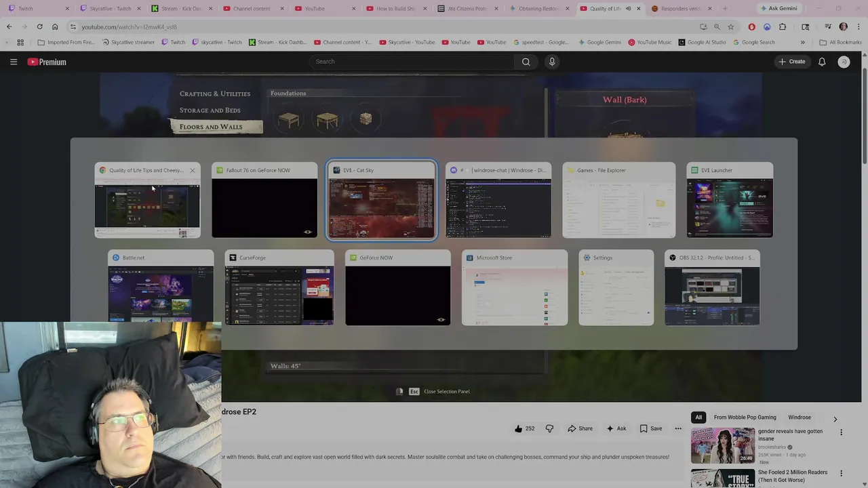Click the zoom magnifier in address bar
Image resolution: width=868 pixels, height=488 pixels.
coord(717,26)
